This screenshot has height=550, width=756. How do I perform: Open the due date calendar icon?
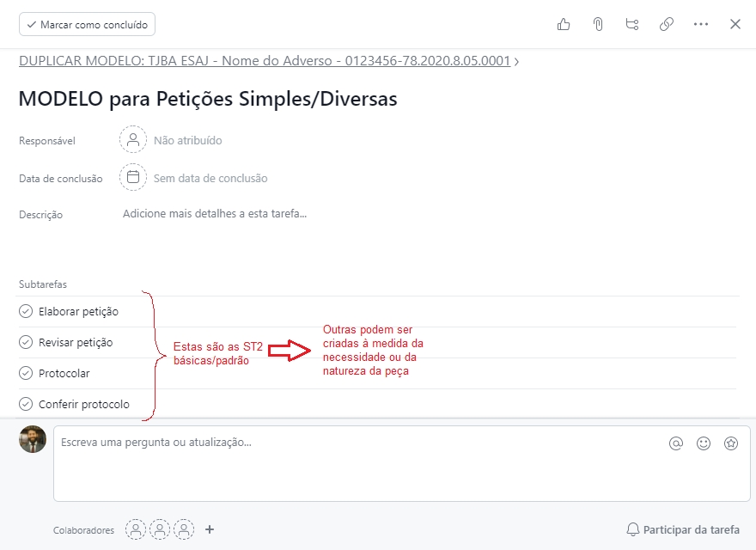[133, 178]
